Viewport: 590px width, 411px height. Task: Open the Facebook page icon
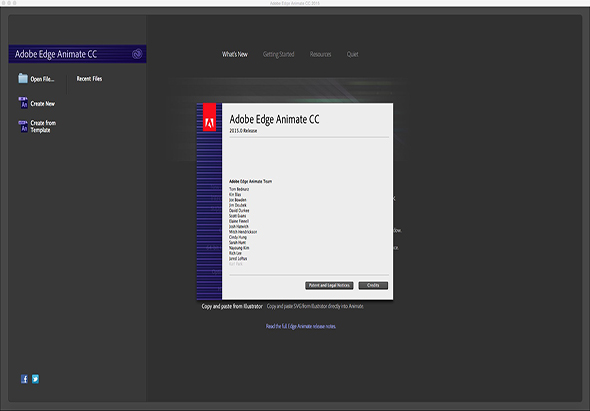coord(24,379)
